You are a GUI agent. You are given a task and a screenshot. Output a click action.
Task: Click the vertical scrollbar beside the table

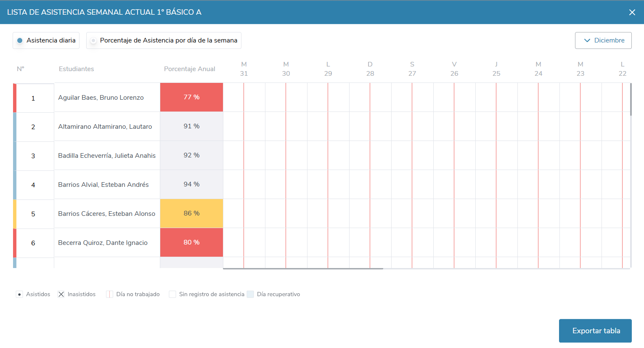click(x=631, y=99)
